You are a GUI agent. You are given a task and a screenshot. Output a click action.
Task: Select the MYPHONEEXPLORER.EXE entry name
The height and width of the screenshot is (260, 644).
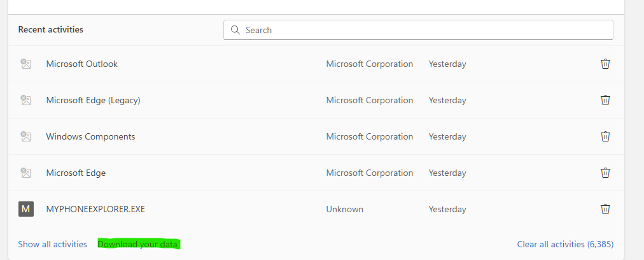point(95,209)
